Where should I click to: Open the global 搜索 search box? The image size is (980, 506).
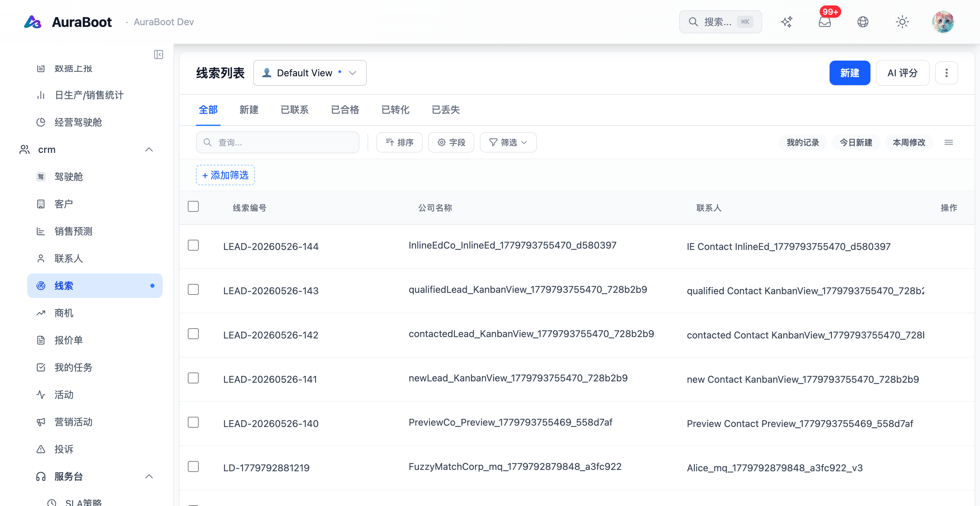click(720, 22)
